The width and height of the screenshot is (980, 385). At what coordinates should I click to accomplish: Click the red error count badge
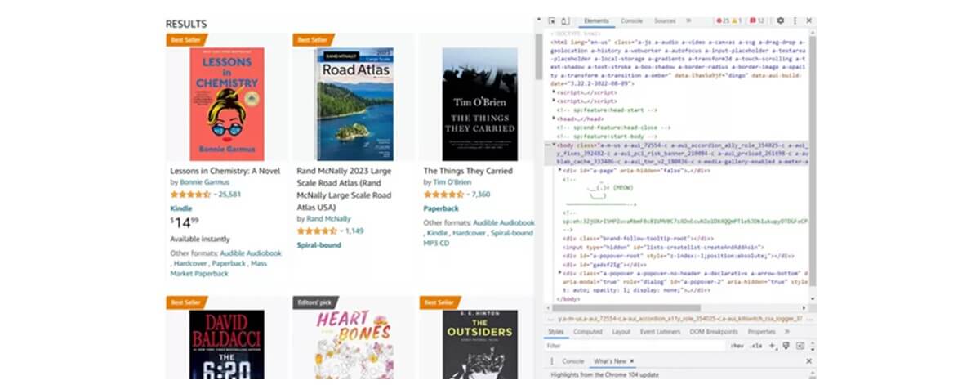point(723,20)
